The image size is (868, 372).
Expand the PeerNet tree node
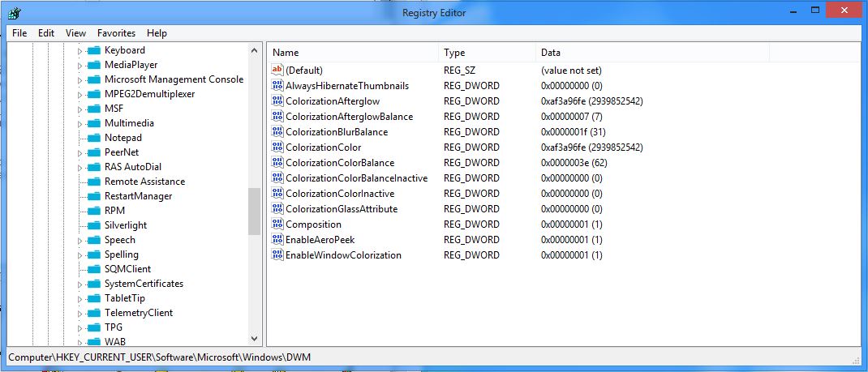[x=79, y=152]
